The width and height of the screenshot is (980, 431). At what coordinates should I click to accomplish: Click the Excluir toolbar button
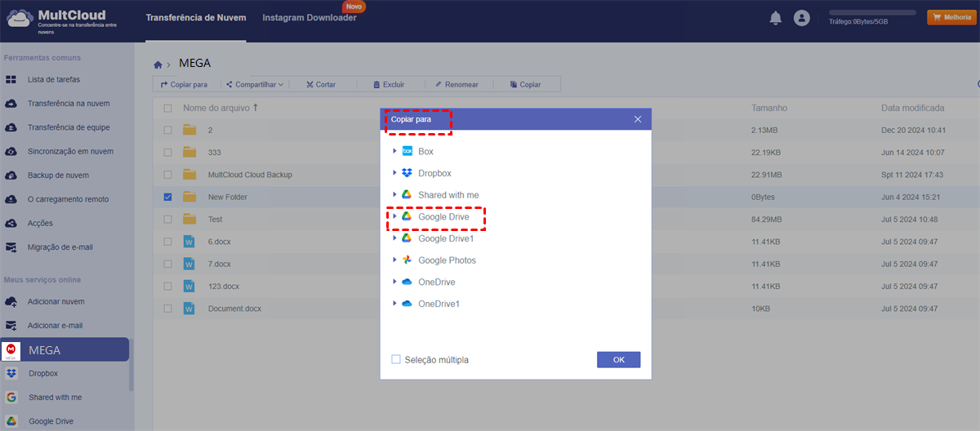[x=388, y=84]
